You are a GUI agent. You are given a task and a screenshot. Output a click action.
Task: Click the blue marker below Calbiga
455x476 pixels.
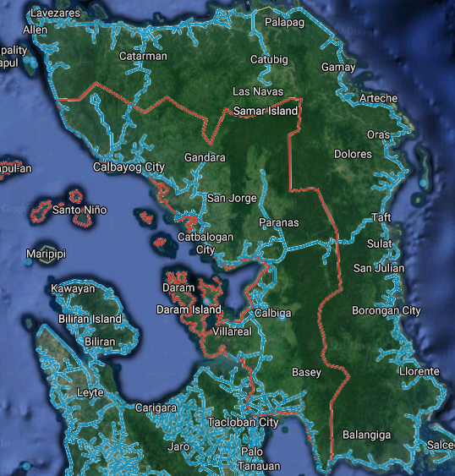282,318
